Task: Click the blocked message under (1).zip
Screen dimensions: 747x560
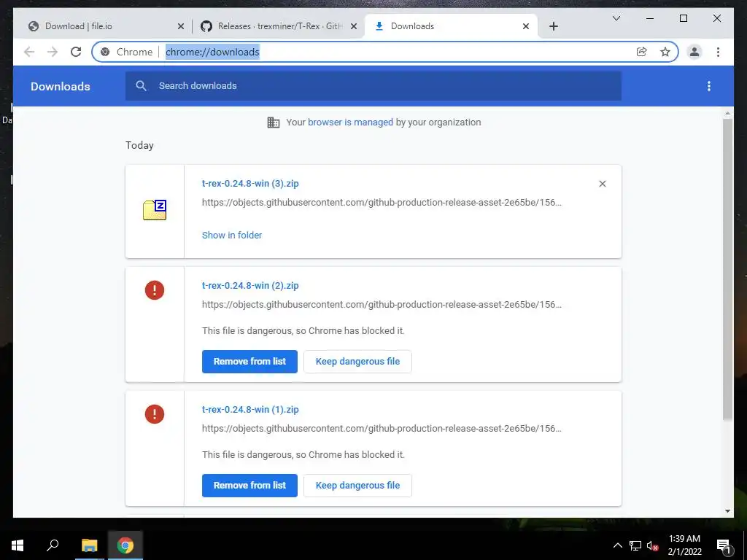Action: 303,455
